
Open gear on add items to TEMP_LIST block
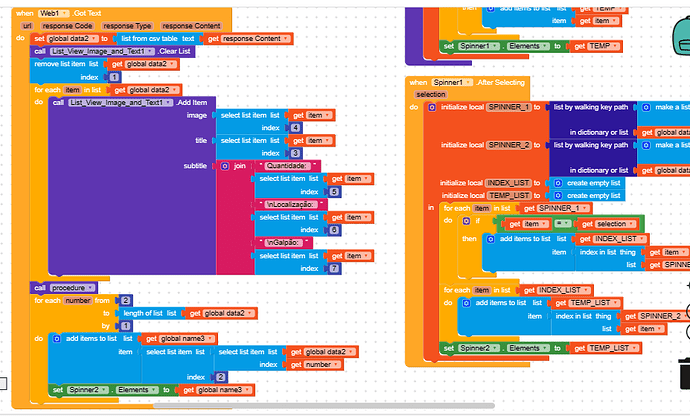[466, 303]
